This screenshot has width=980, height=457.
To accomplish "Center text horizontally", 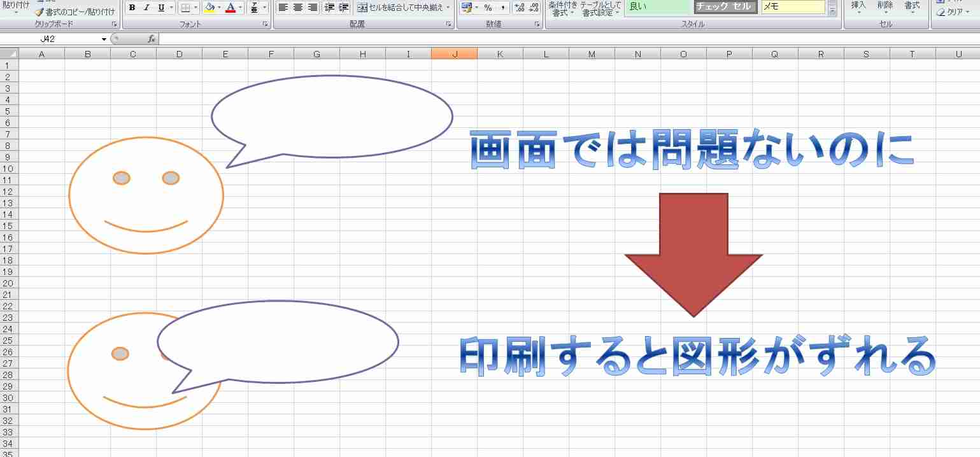I will (x=298, y=8).
